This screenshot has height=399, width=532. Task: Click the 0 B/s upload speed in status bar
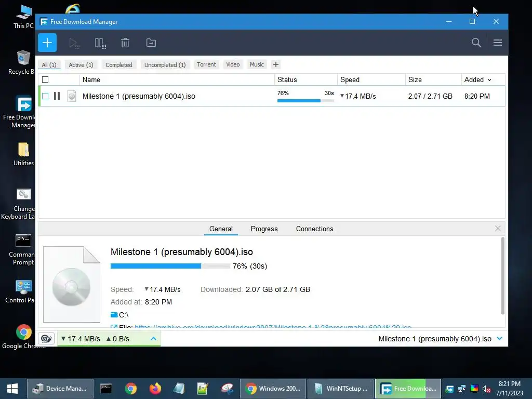[118, 339]
